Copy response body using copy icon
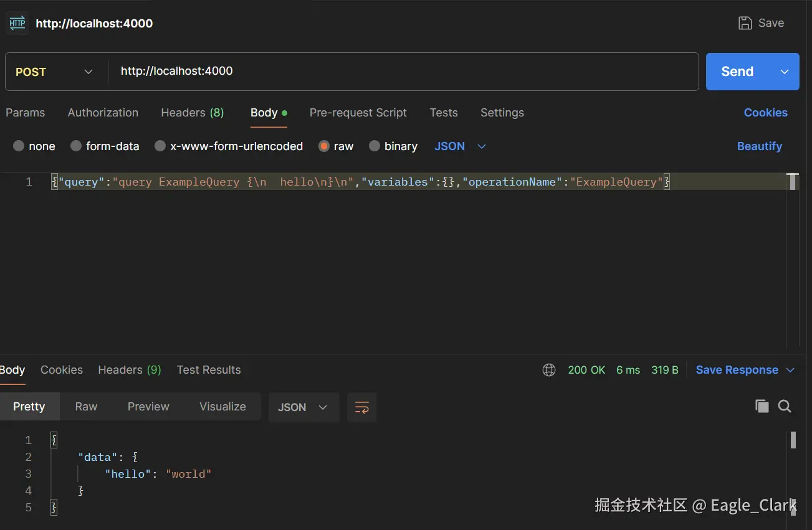The image size is (812, 530). (762, 406)
